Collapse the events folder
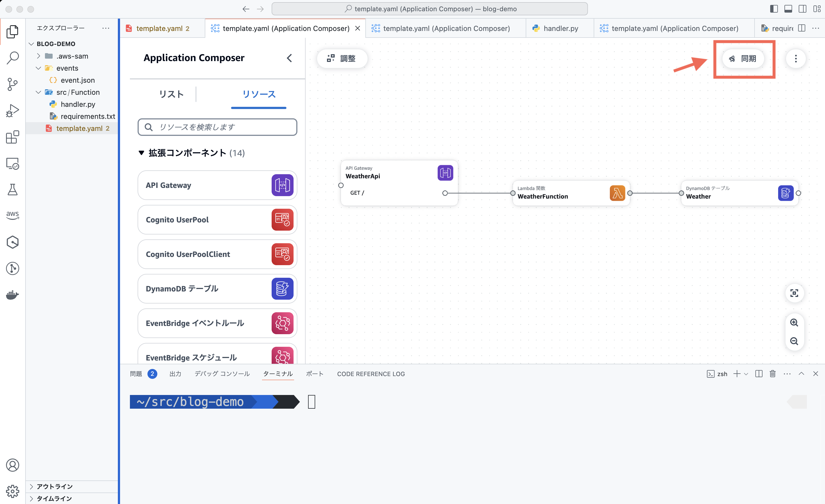The height and width of the screenshot is (504, 825). click(38, 68)
